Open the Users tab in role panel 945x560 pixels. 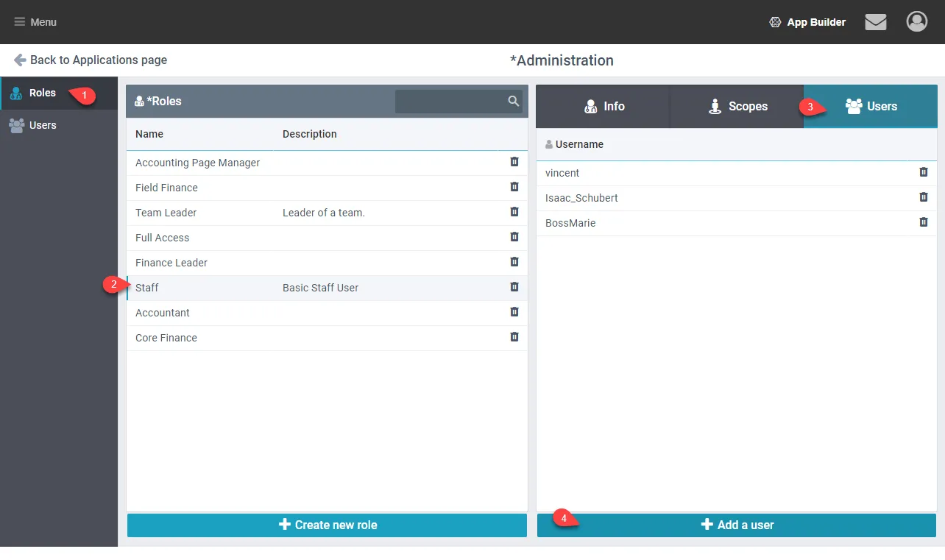871,107
